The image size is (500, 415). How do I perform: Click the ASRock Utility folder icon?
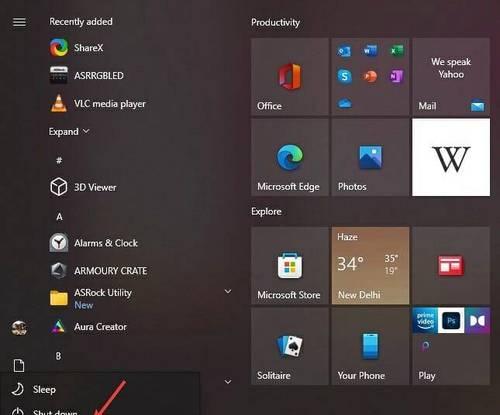[59, 298]
